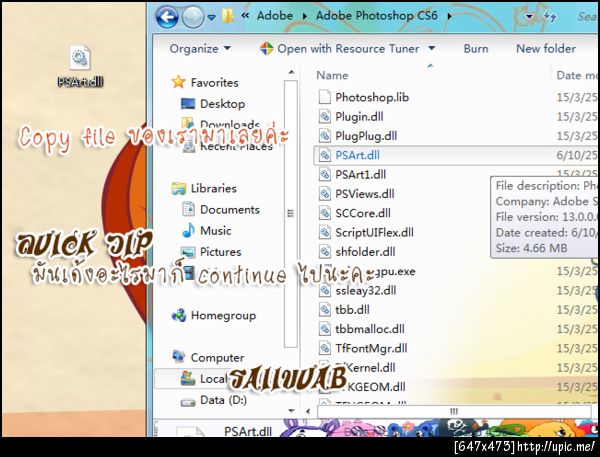Select Plugin.dll in the file list
Screen dimensions: 600x457
point(359,116)
